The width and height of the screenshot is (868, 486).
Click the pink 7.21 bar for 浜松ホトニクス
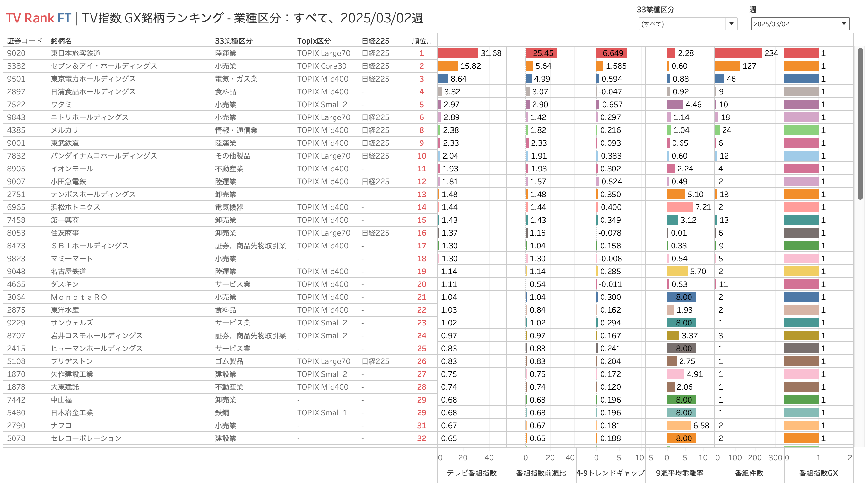click(679, 207)
